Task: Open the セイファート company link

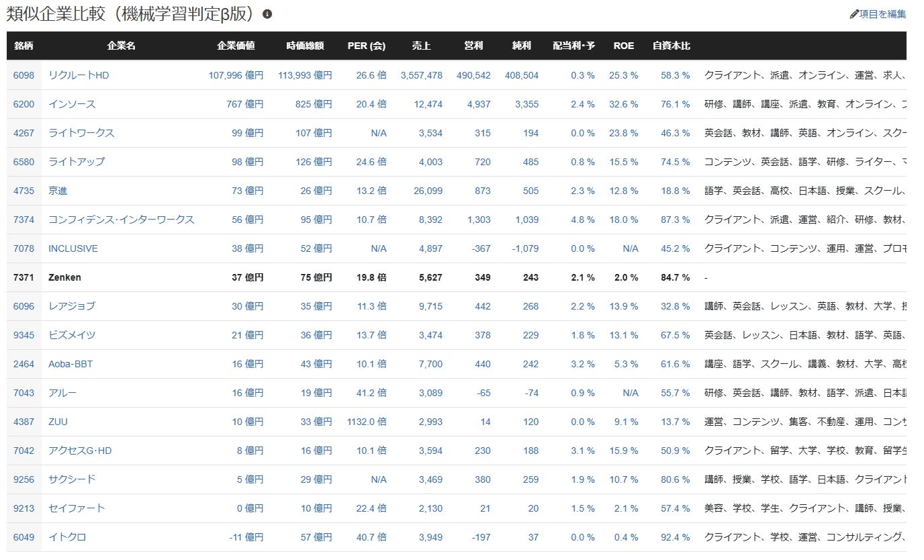Action: 77,508
